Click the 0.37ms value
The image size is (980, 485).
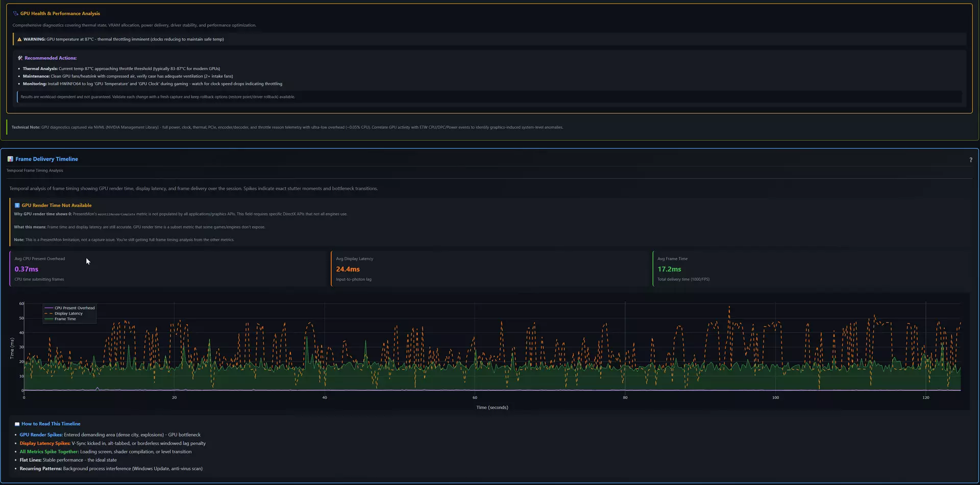coord(27,269)
